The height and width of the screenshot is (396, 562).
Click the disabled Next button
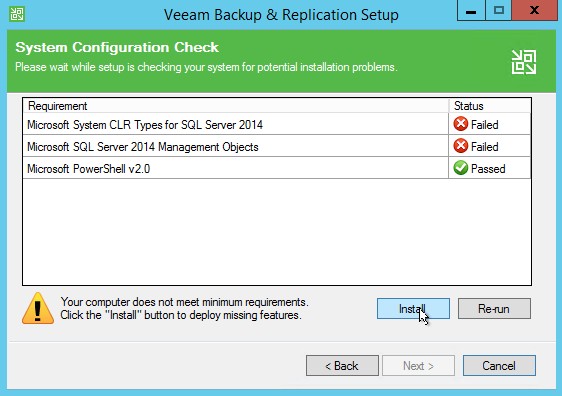pyautogui.click(x=418, y=366)
